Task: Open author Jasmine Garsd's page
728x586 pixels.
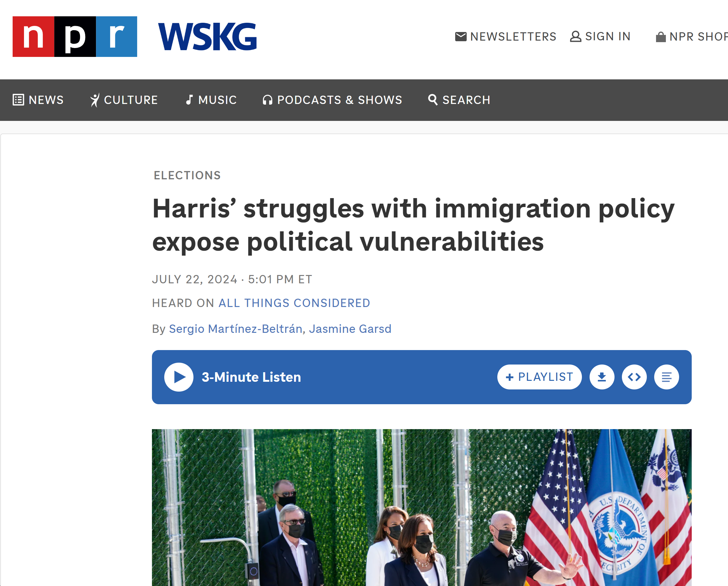Action: point(350,329)
